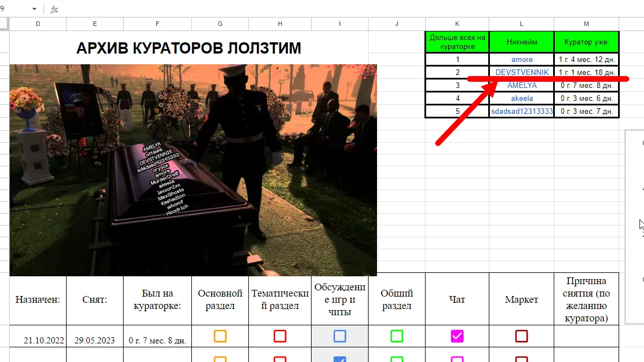This screenshot has height=362, width=644.
Task: Select date cell '21.10.2022'
Action: pyautogui.click(x=38, y=337)
